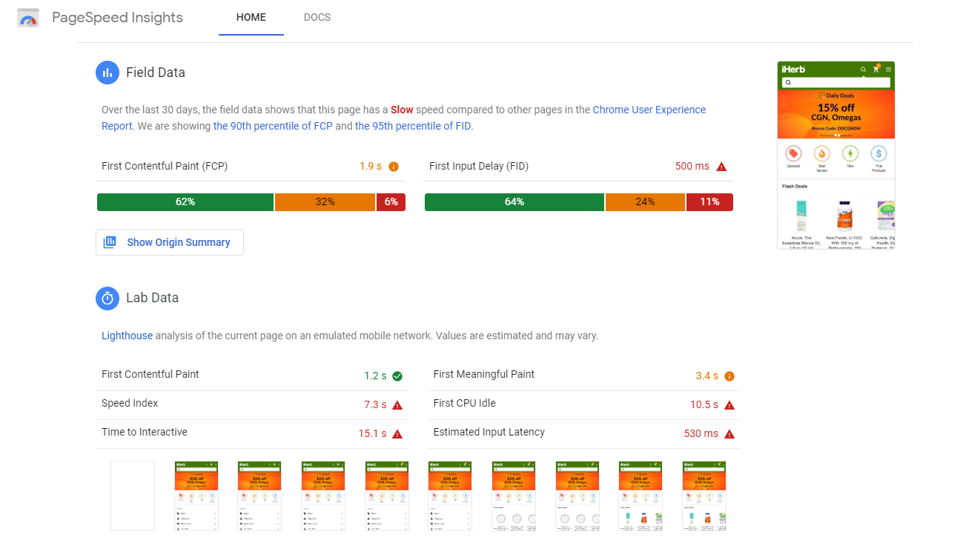Open the FCP info tooltip icon

[x=394, y=167]
